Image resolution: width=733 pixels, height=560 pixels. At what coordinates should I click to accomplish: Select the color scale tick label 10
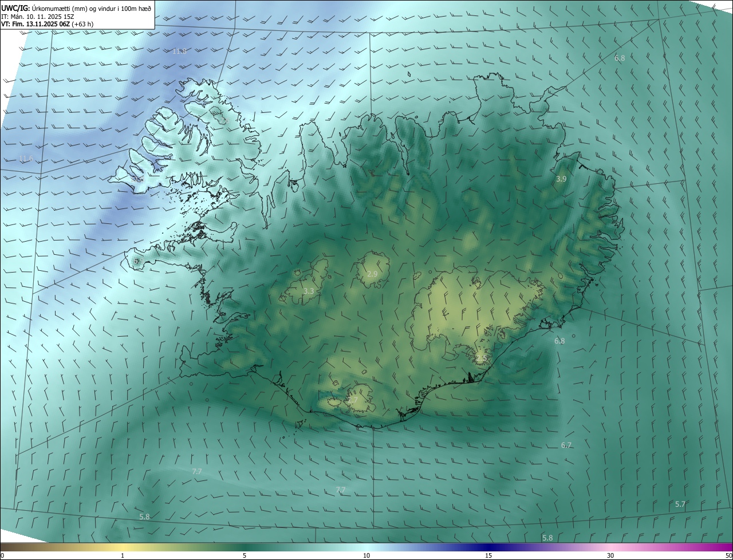(366, 555)
